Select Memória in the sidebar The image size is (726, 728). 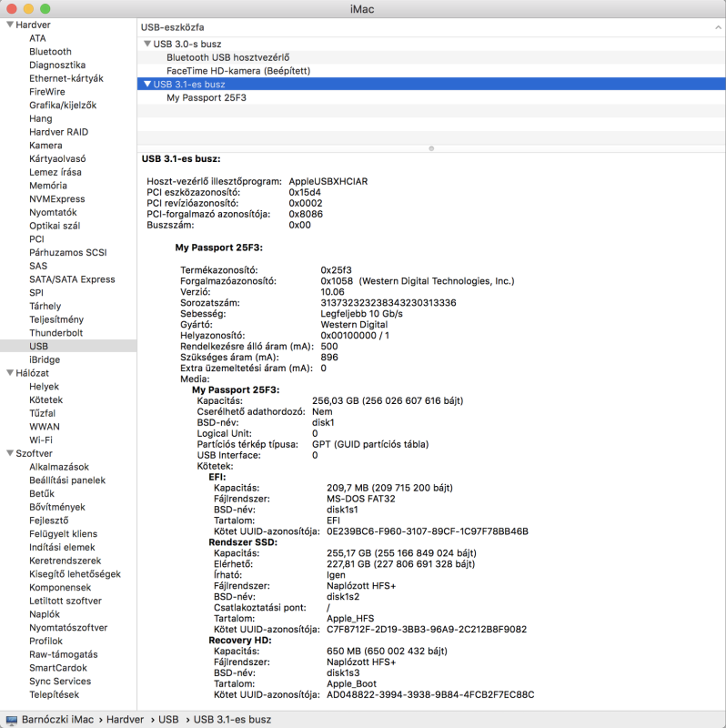[x=48, y=186]
